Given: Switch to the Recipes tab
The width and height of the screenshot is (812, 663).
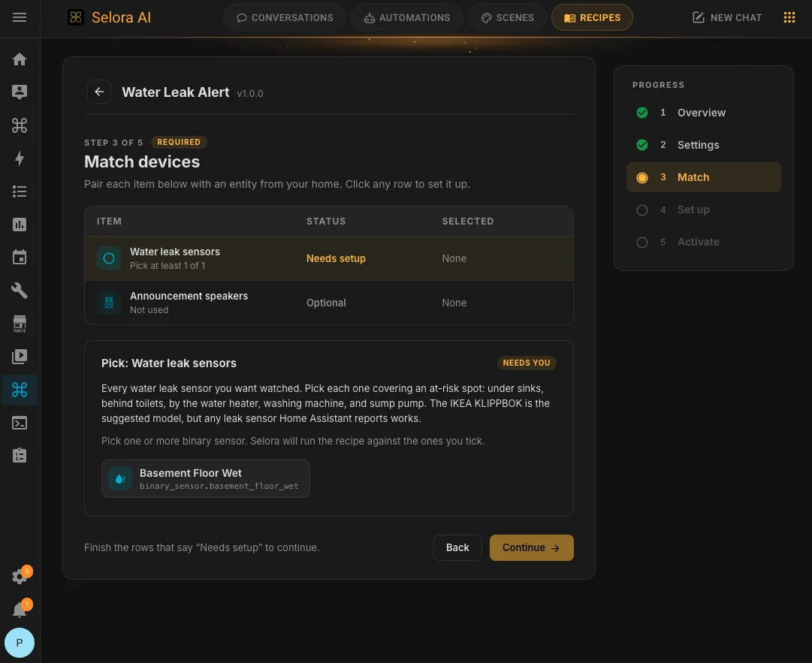Looking at the screenshot, I should pos(592,17).
